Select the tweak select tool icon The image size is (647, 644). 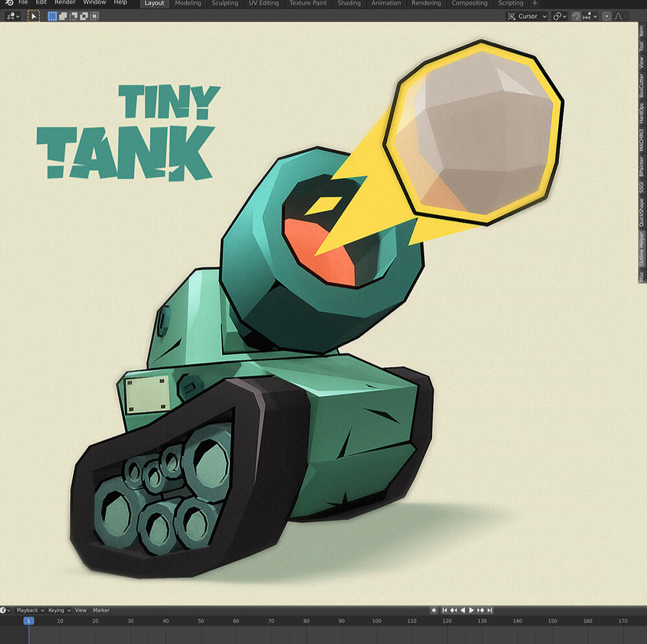pyautogui.click(x=33, y=16)
